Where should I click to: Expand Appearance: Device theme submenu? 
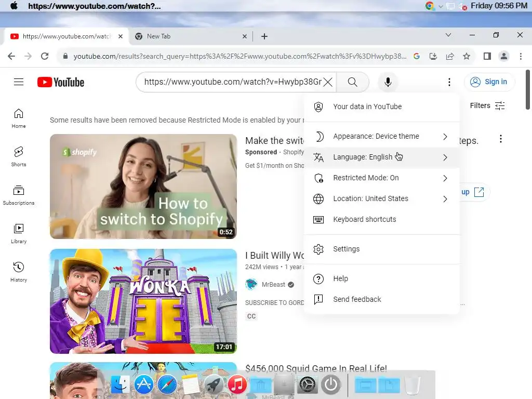tap(382, 137)
